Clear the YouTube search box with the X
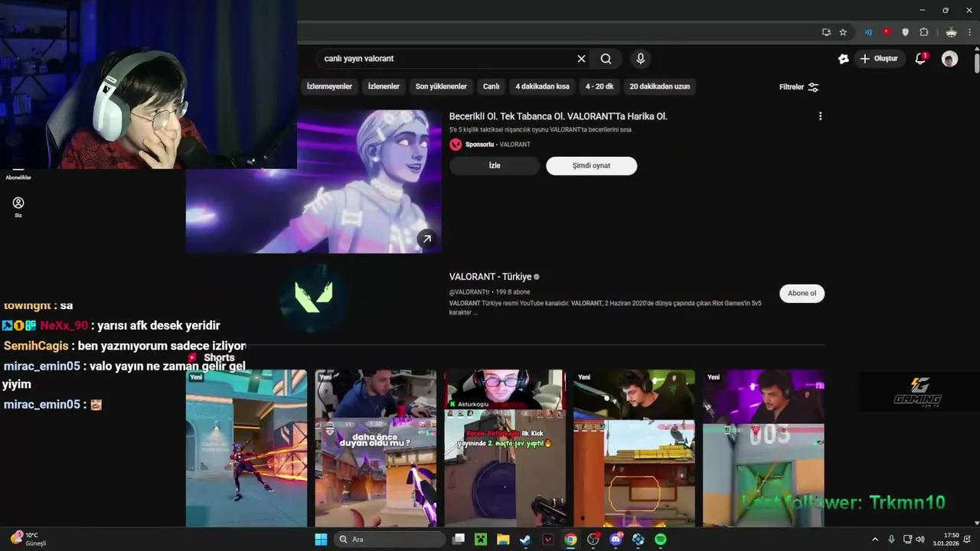 [581, 59]
